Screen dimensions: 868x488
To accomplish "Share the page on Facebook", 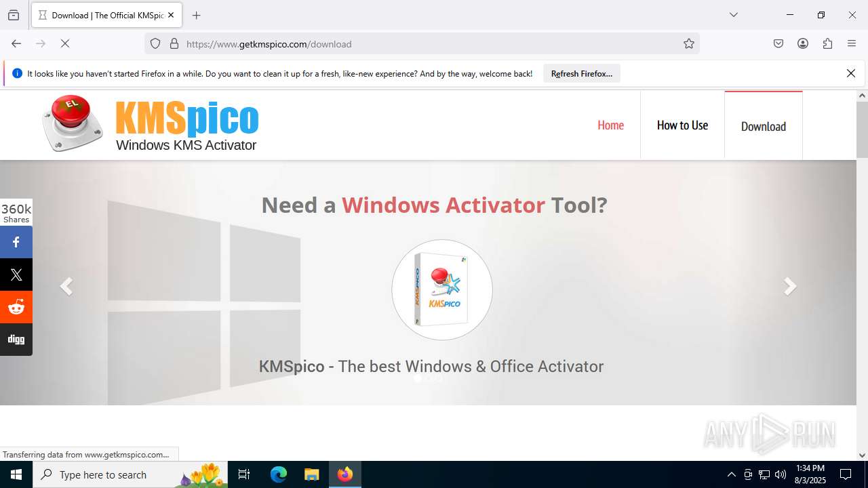I will (x=16, y=242).
